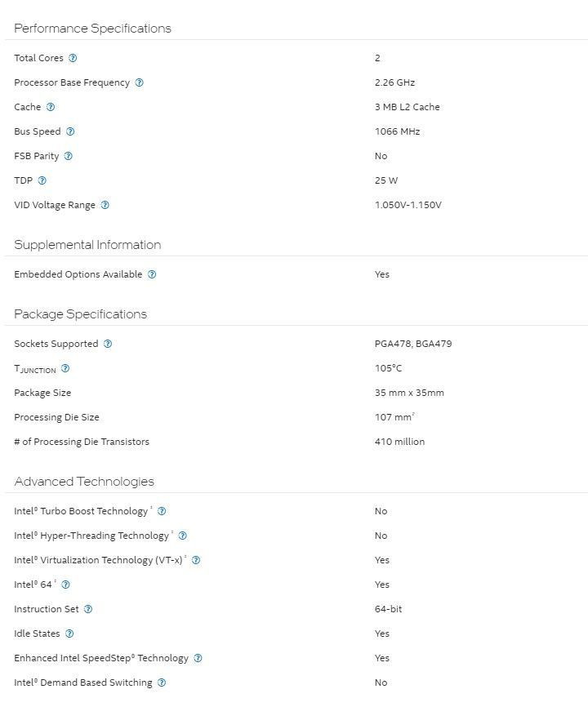Click the FSB Parity help icon
The height and width of the screenshot is (707, 588).
click(x=69, y=156)
